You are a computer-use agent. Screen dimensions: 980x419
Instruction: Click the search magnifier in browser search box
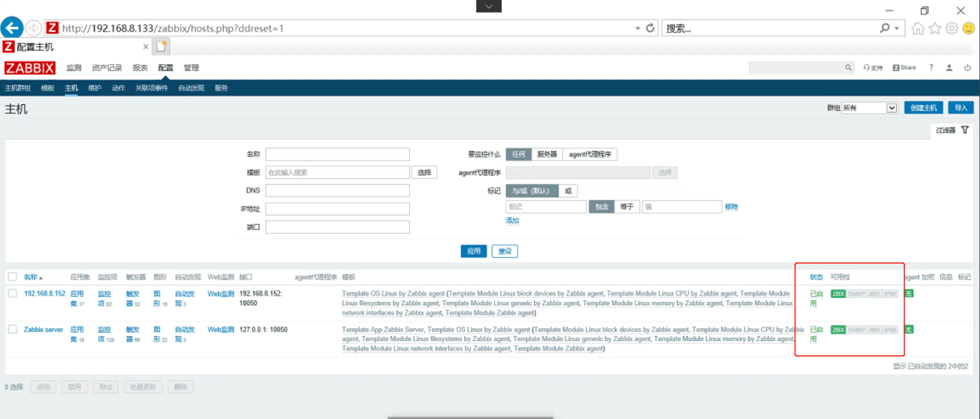[885, 28]
